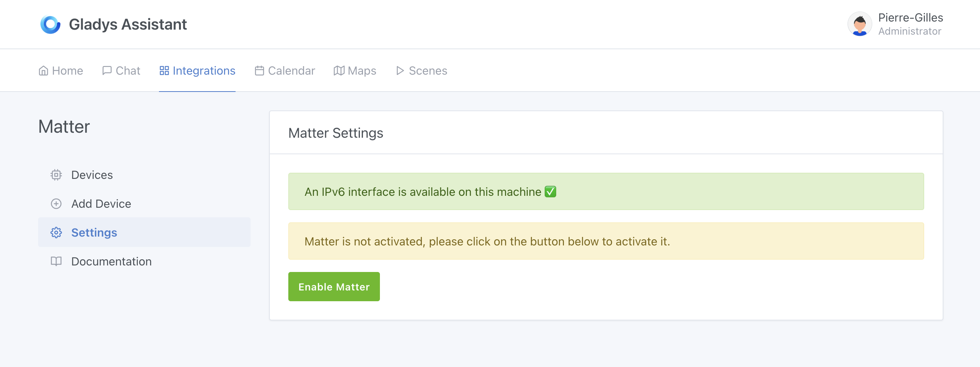Open the Chat speech bubble icon
The image size is (980, 367).
(107, 70)
